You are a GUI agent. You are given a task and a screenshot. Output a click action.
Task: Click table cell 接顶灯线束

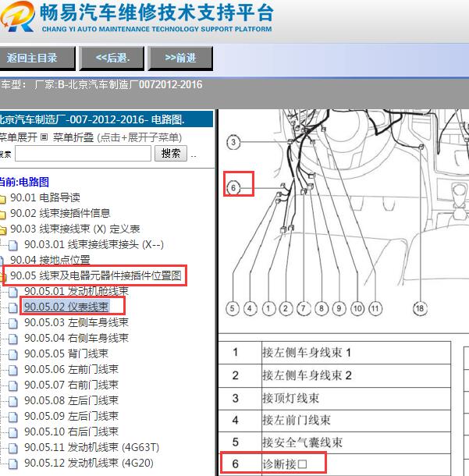[356, 399]
